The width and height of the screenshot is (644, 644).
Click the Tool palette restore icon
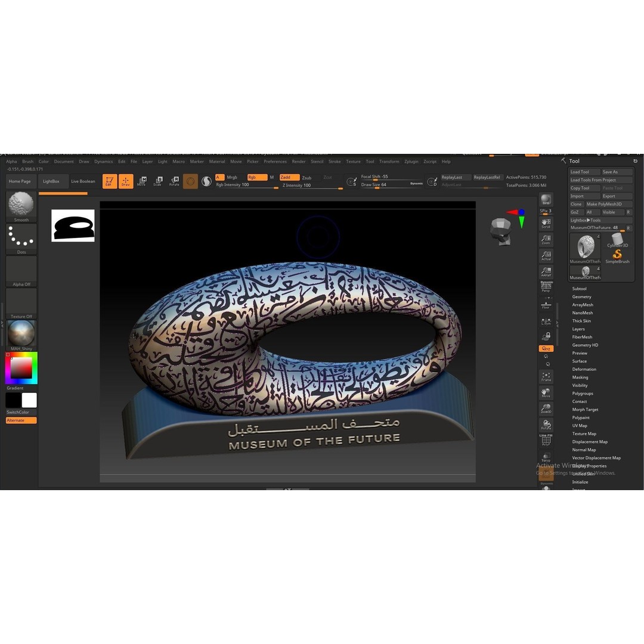pos(635,161)
